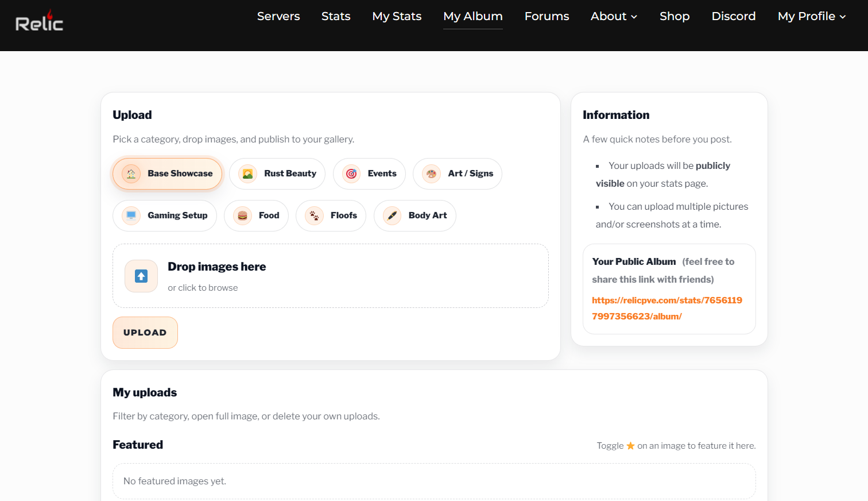Image resolution: width=868 pixels, height=501 pixels.
Task: Select the Rust Beauty category
Action: coord(277,174)
